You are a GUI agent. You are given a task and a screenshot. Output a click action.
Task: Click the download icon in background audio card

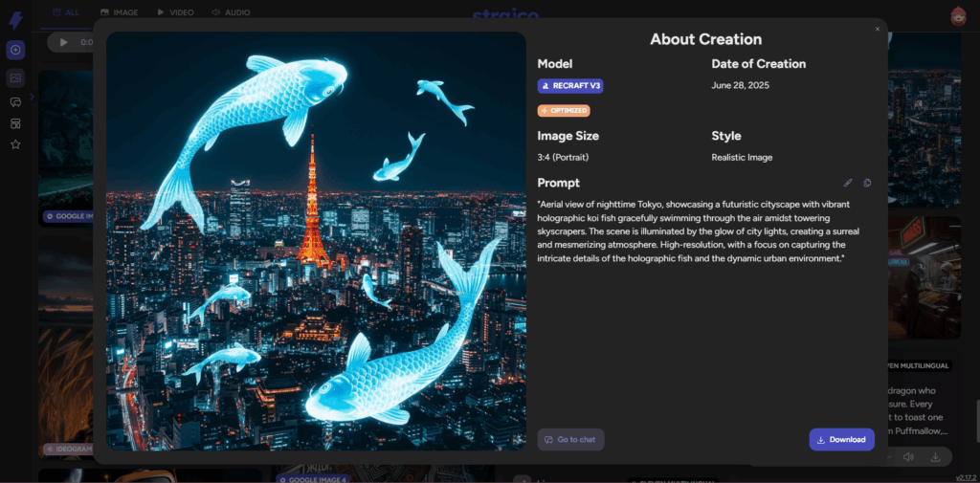tap(935, 457)
